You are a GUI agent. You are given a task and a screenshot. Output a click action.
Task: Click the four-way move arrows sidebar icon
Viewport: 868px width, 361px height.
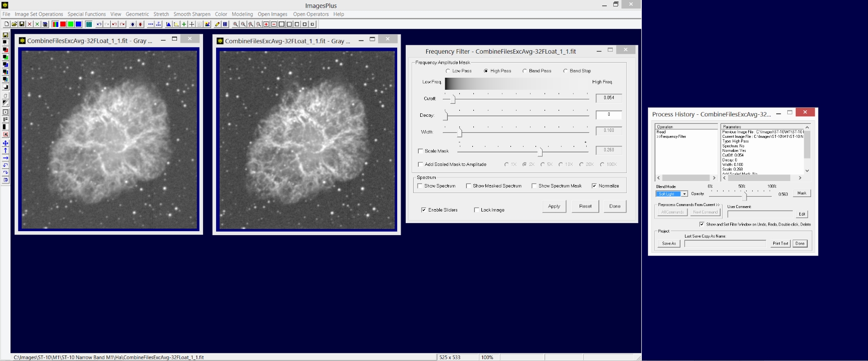click(x=6, y=143)
